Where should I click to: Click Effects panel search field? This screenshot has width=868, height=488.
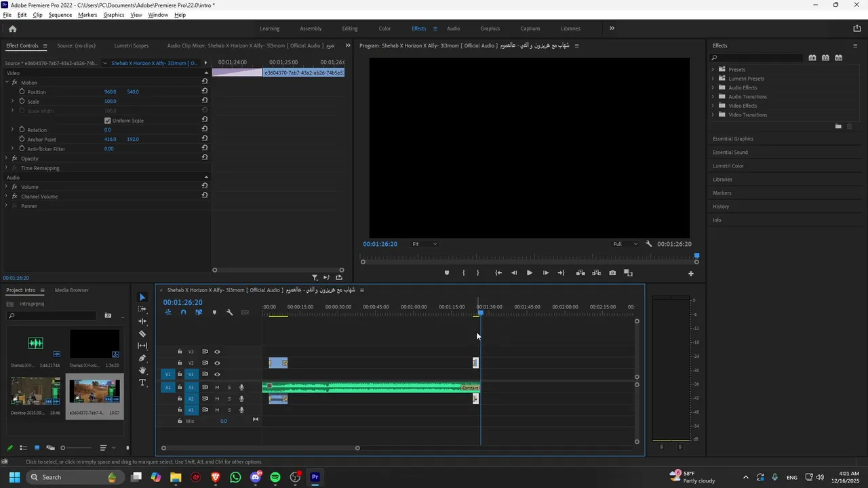756,58
